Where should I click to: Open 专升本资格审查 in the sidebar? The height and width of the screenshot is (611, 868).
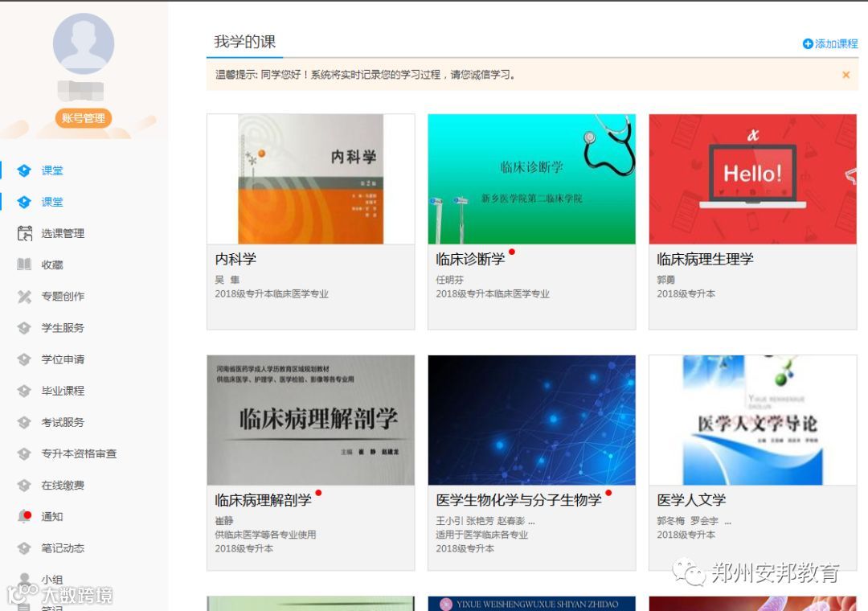tap(79, 453)
